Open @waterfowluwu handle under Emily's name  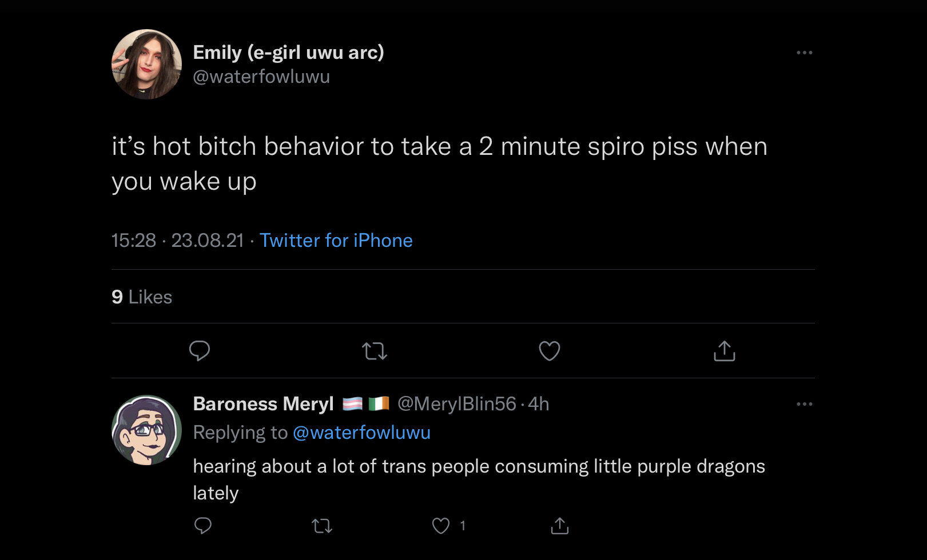click(x=261, y=77)
